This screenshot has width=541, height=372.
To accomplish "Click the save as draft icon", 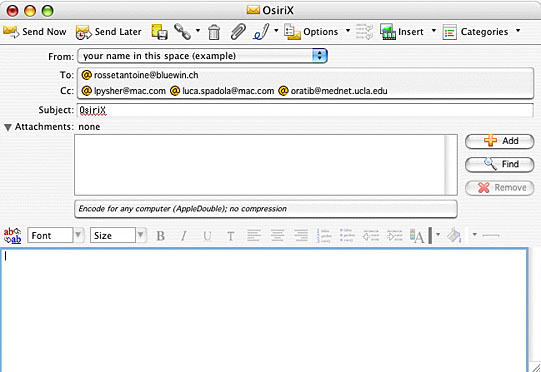I will (x=160, y=32).
